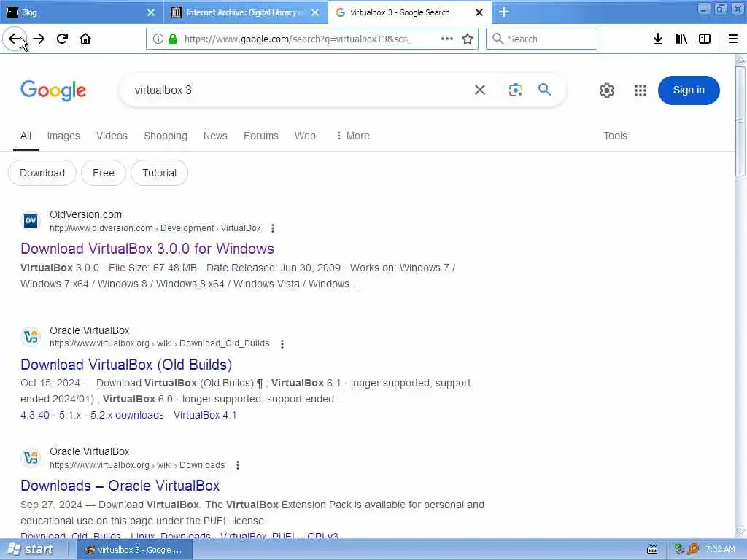Viewport: 747px width, 560px height.
Task: Open a new browser tab with plus
Action: click(x=504, y=12)
